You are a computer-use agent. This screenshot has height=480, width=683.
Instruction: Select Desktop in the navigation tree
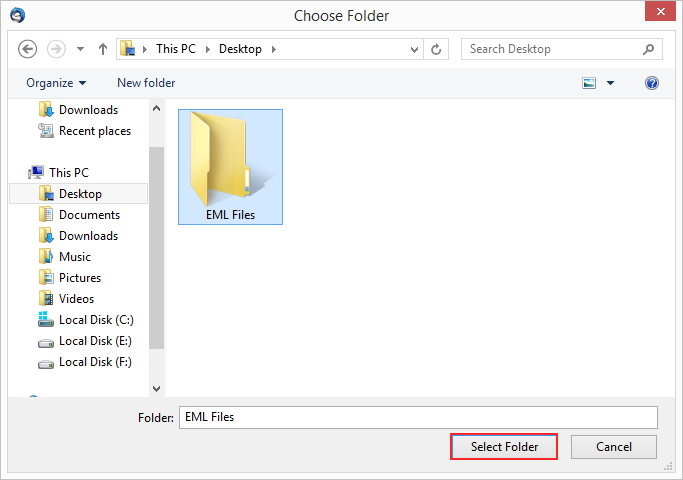[78, 194]
